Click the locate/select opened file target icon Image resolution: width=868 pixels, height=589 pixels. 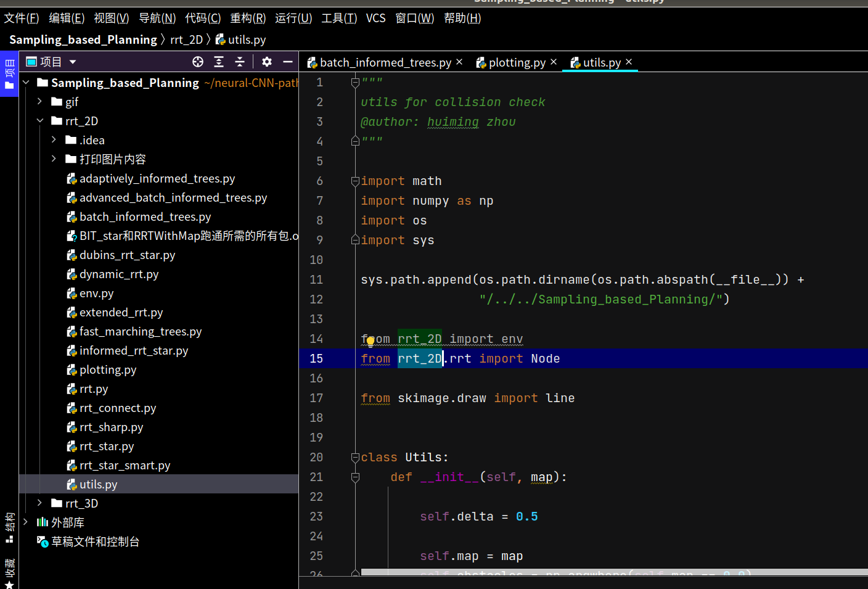coord(198,62)
